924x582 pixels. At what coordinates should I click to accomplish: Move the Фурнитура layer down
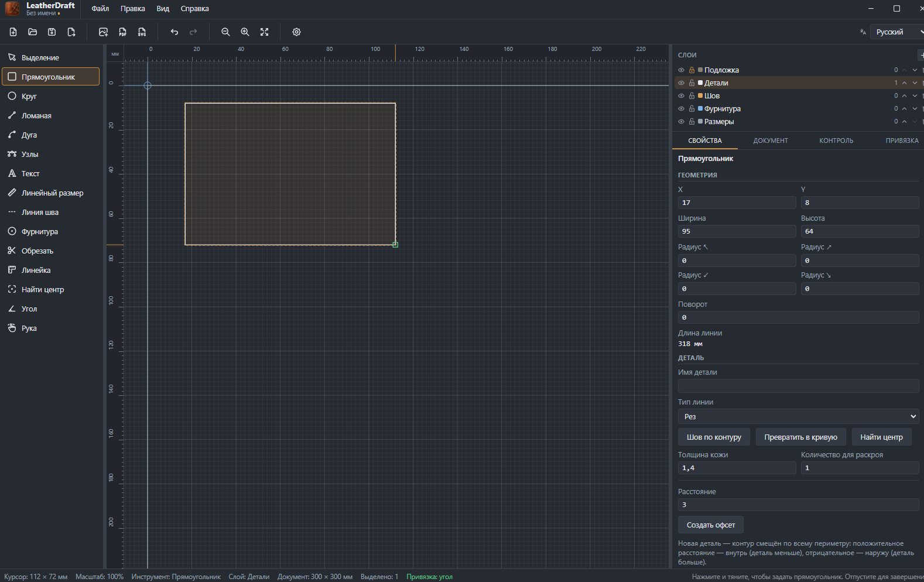click(x=915, y=109)
